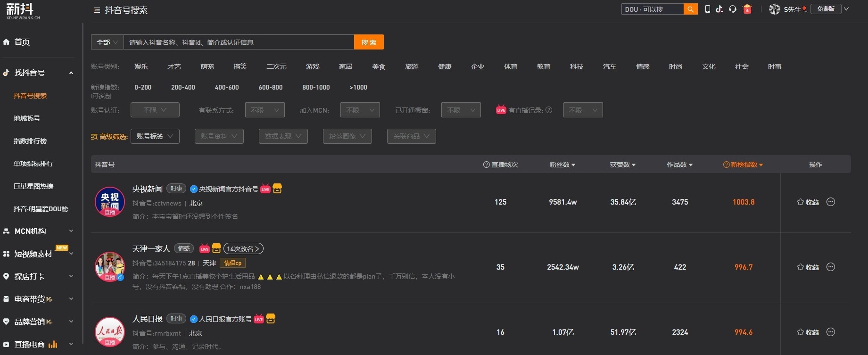Select the 800-1000 index range filter
The height and width of the screenshot is (355, 868).
[x=316, y=87]
